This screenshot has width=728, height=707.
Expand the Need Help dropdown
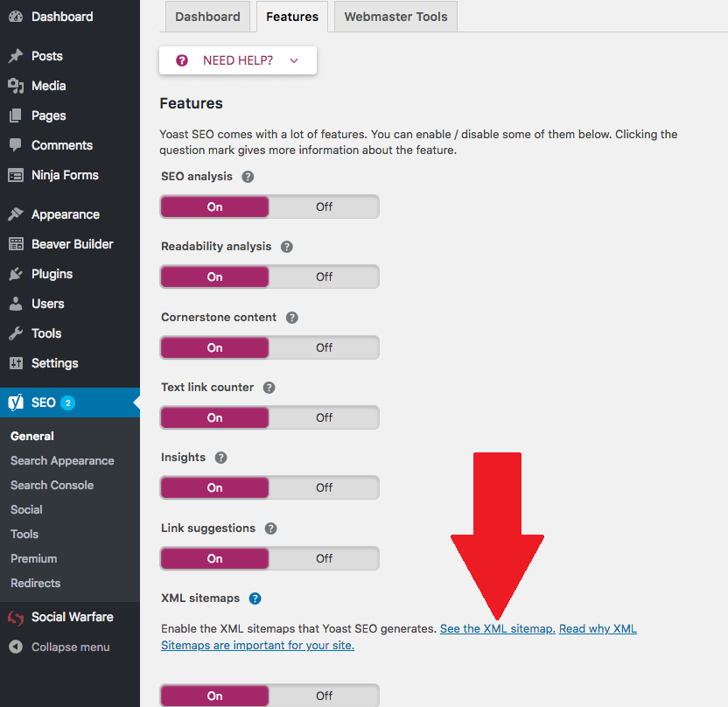point(237,60)
